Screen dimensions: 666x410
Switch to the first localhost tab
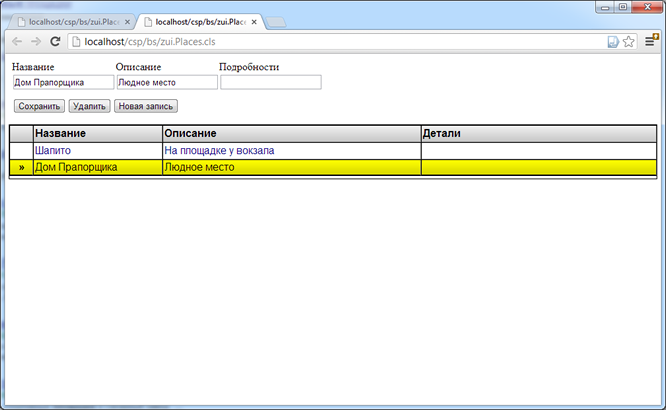72,22
